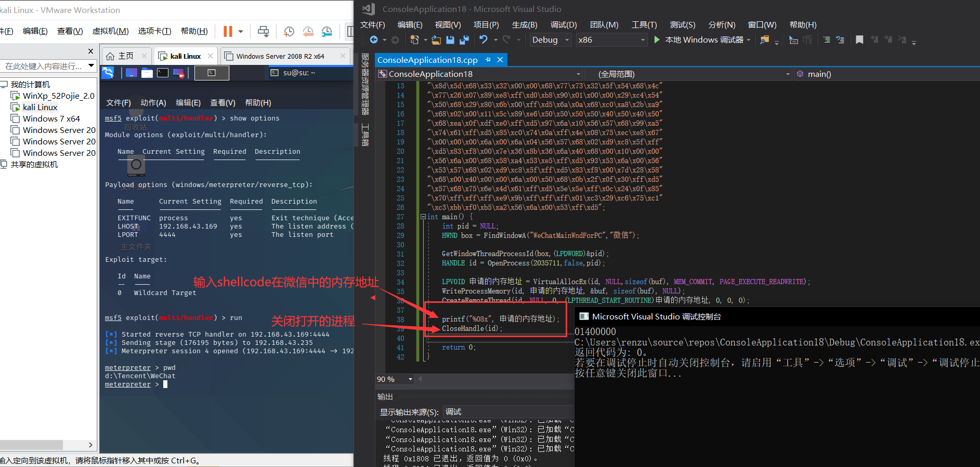This screenshot has width=980, height=467.
Task: Show desktop icon in Kali panel
Action: click(x=131, y=73)
